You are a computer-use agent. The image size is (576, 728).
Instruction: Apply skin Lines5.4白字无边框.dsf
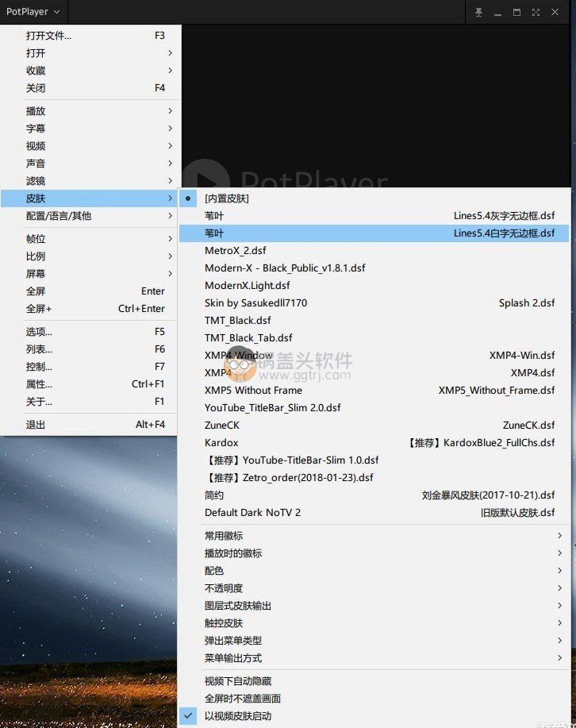(x=374, y=233)
